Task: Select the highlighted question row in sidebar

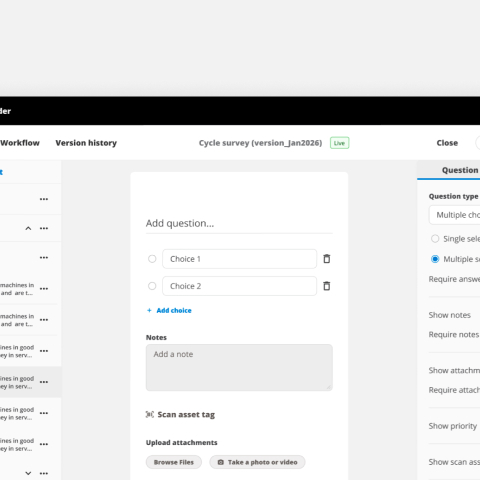Action: tap(30, 382)
